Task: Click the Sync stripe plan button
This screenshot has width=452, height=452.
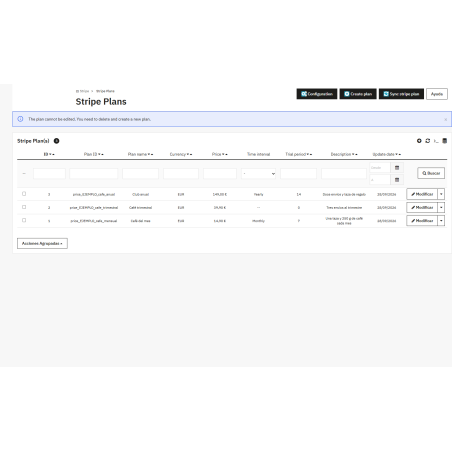Action: coord(401,94)
